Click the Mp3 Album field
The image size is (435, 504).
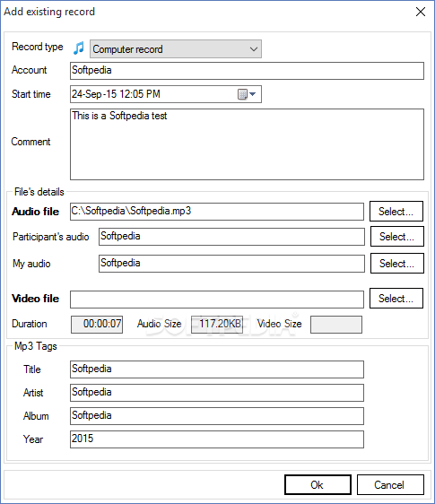(217, 416)
